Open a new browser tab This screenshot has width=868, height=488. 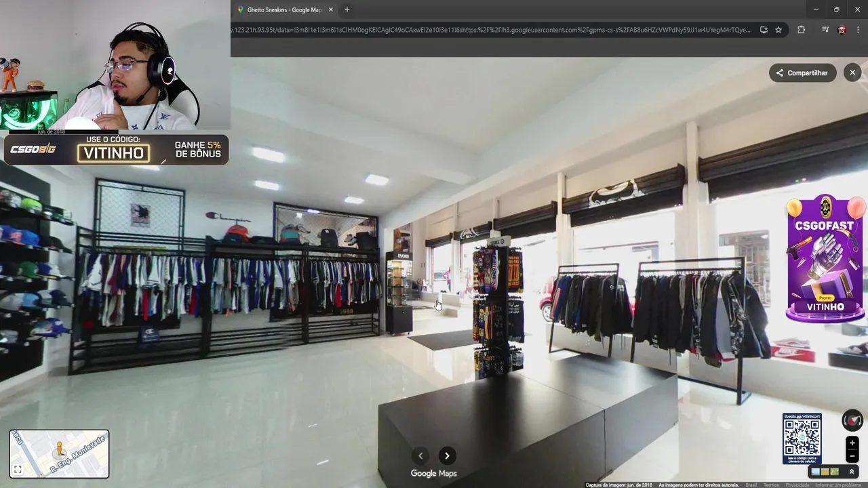(347, 9)
